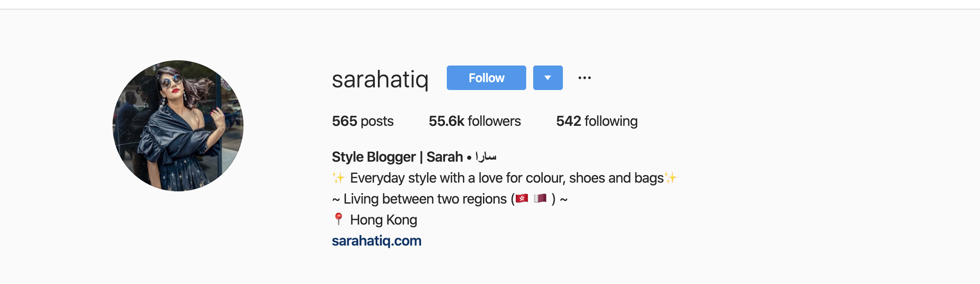The height and width of the screenshot is (284, 980).
Task: Visit the sarahatiq.com website link
Action: click(x=377, y=241)
